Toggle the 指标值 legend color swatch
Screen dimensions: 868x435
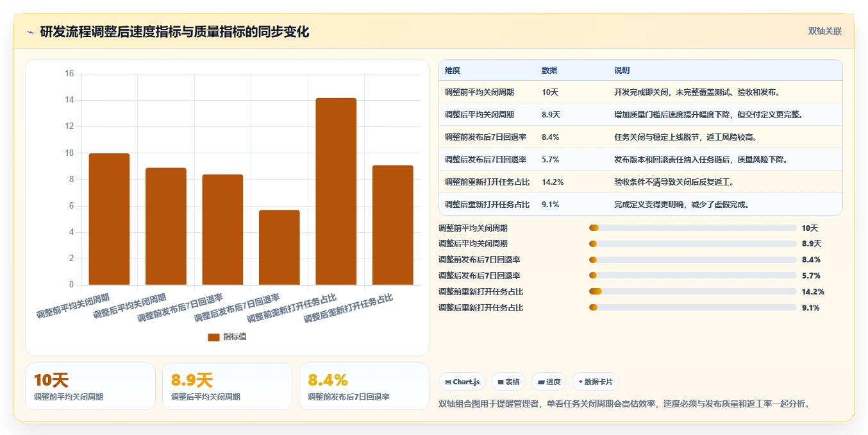(x=213, y=337)
